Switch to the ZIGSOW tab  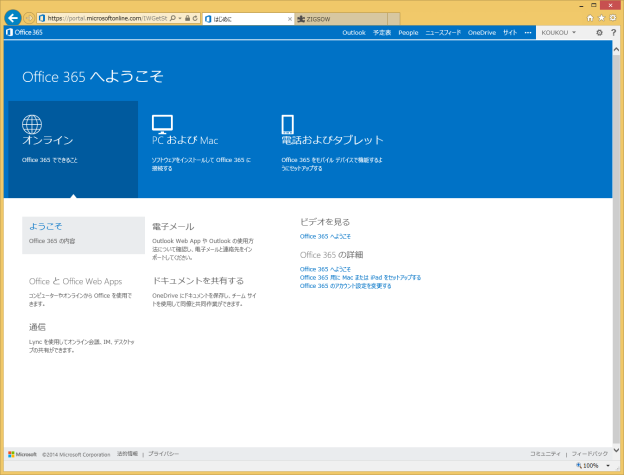(x=341, y=19)
